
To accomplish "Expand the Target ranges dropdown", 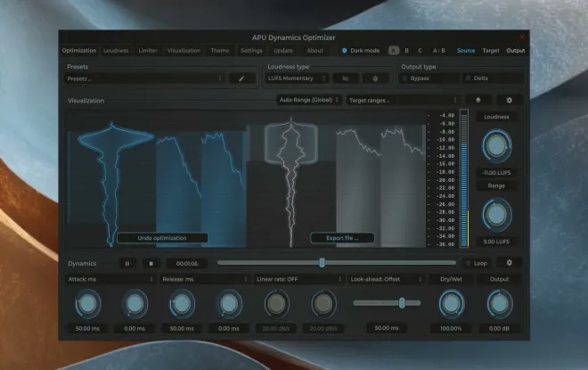I will tap(404, 100).
